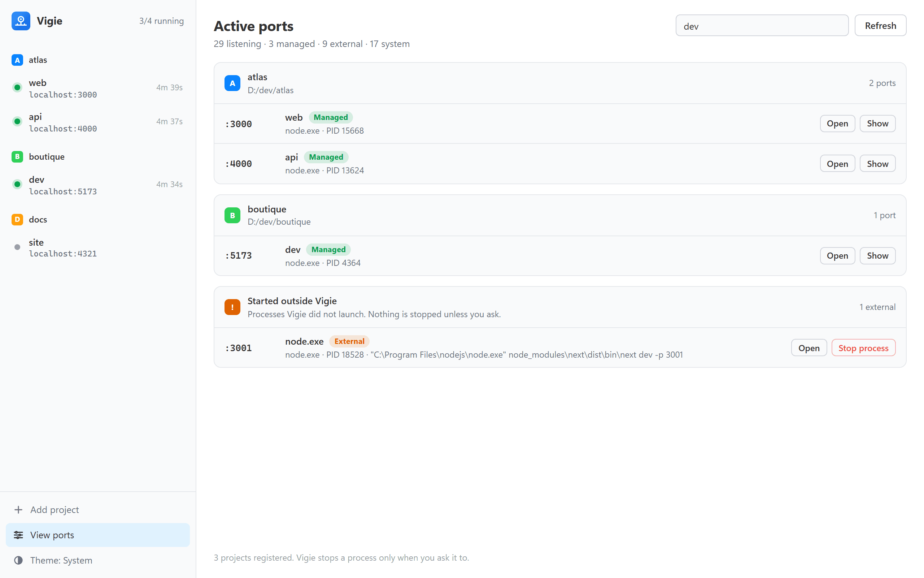
Task: Select atlas project heading in sidebar
Action: (x=38, y=60)
